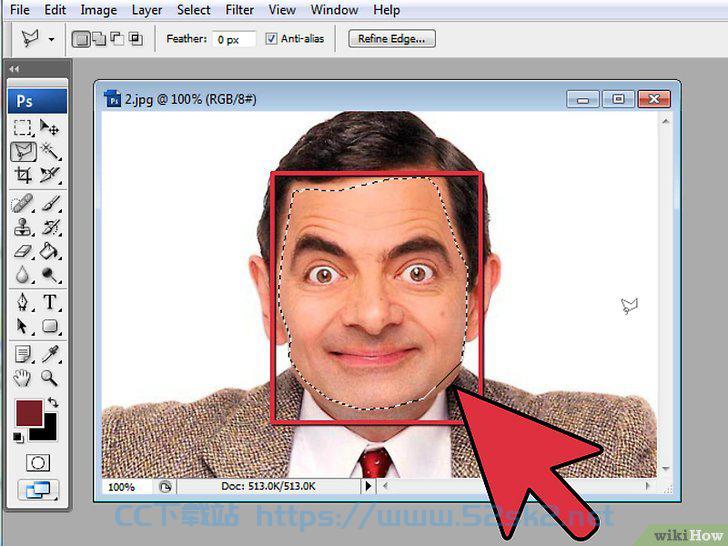
Task: Open the status bar info flyout arrow
Action: (x=368, y=486)
